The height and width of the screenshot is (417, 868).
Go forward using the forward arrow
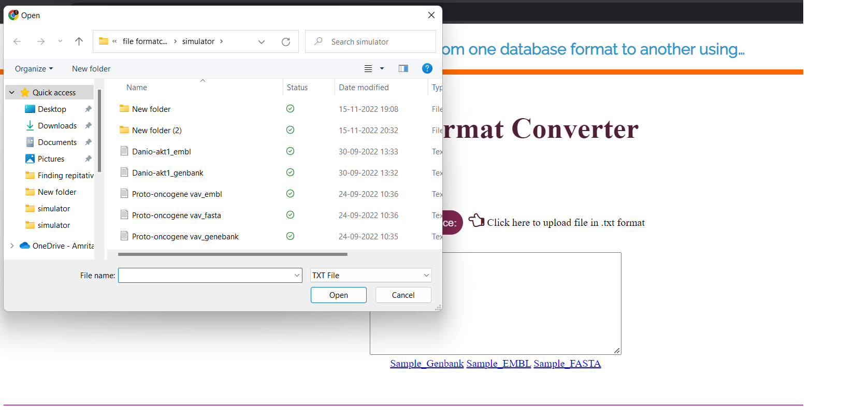tap(41, 41)
